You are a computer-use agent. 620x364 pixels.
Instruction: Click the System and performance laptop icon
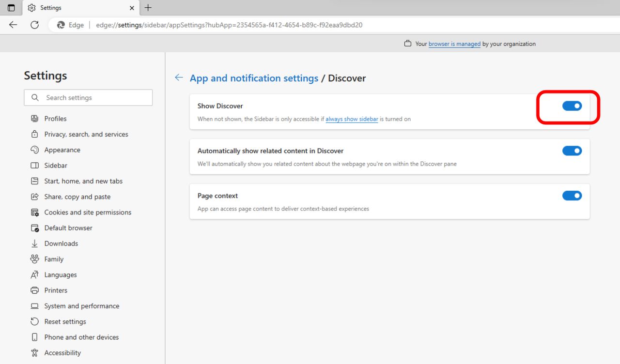coord(34,306)
